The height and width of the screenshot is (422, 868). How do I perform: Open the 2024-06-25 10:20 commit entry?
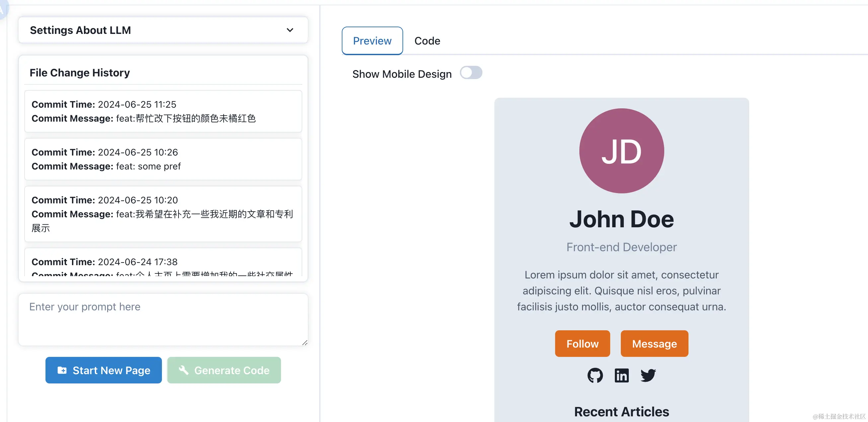pyautogui.click(x=163, y=214)
